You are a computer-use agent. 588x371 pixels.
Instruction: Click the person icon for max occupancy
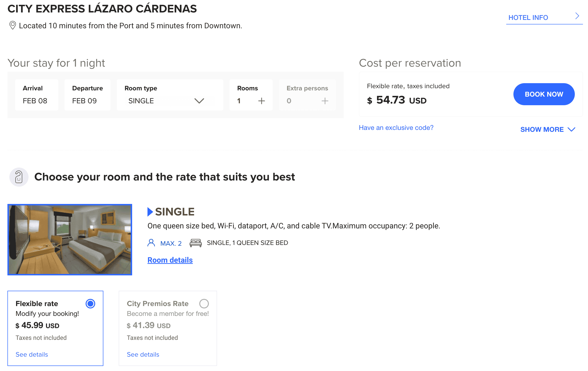pos(151,243)
